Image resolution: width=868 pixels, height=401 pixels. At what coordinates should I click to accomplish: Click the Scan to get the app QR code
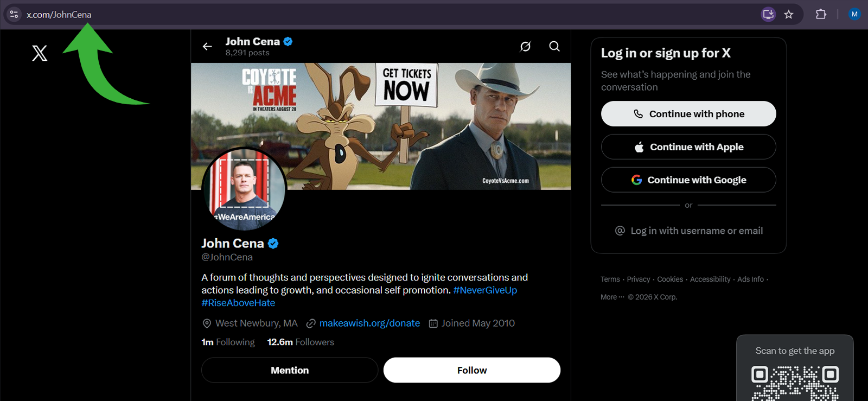click(795, 383)
